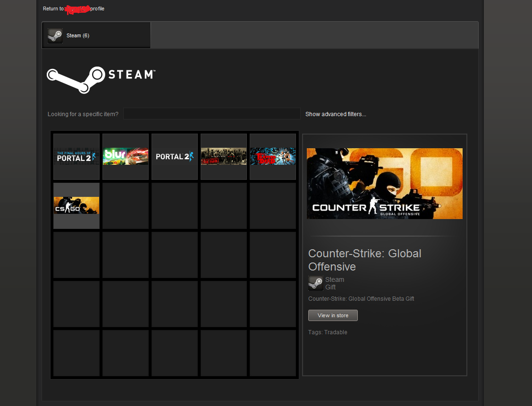Click the empty slot right of CS:GO
Image resolution: width=532 pixels, height=406 pixels.
pyautogui.click(x=126, y=205)
